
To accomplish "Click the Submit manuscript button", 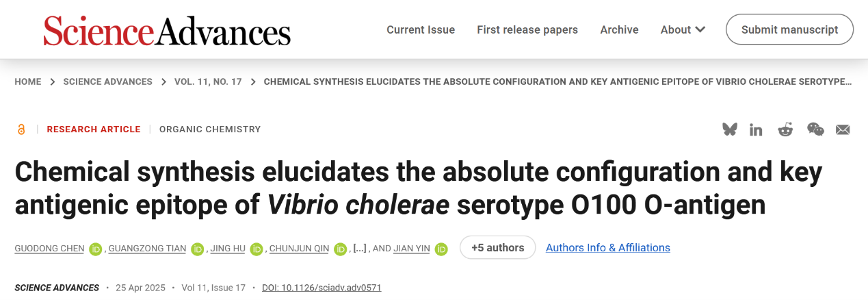I will tap(789, 29).
